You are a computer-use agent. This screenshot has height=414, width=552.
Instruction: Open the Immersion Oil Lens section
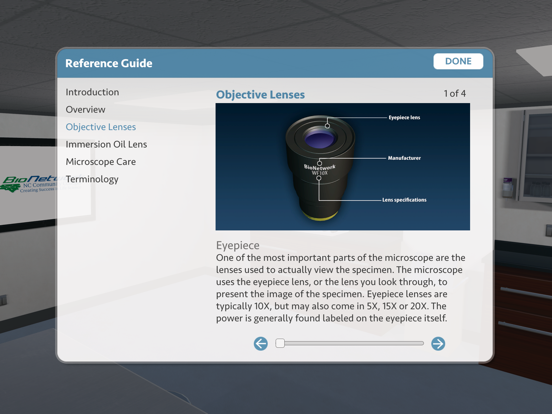tap(106, 144)
